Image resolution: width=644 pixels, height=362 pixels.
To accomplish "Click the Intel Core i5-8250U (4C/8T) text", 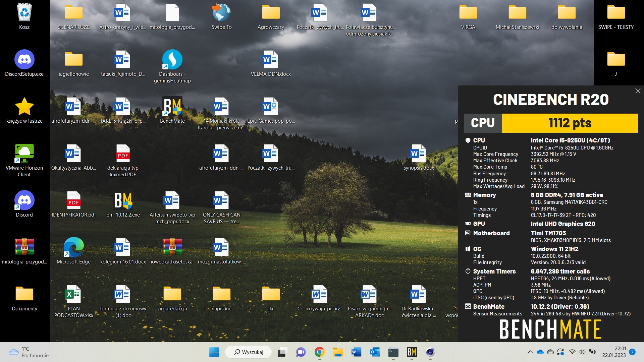I will 570,140.
